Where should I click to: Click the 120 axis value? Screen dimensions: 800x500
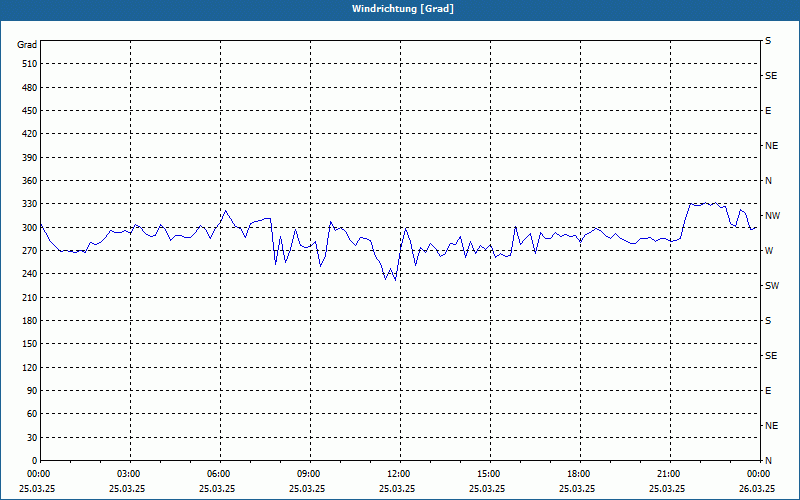click(x=29, y=367)
